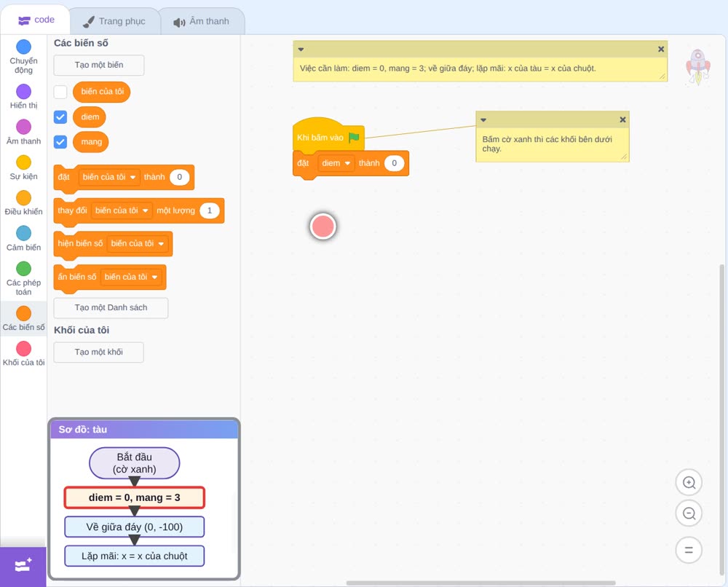This screenshot has height=587, width=728.
Task: Select the Các biến số category
Action: [24, 313]
